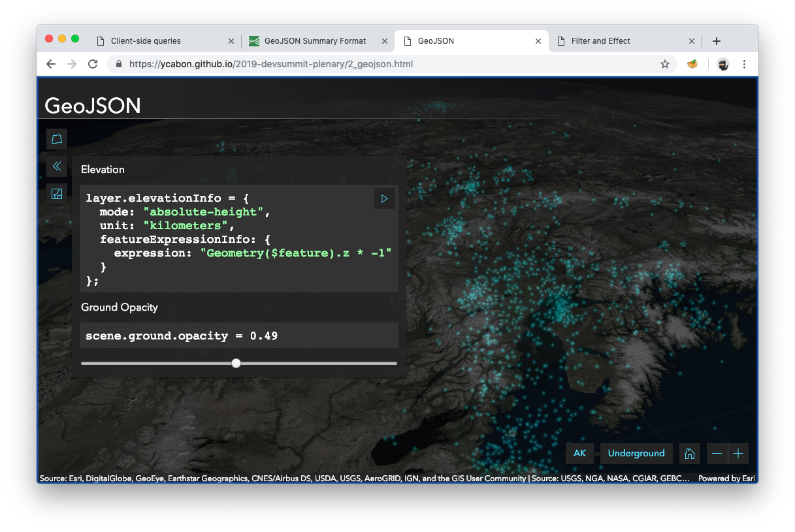795x532 pixels.
Task: Click the Powered by Esri link
Action: (x=726, y=478)
